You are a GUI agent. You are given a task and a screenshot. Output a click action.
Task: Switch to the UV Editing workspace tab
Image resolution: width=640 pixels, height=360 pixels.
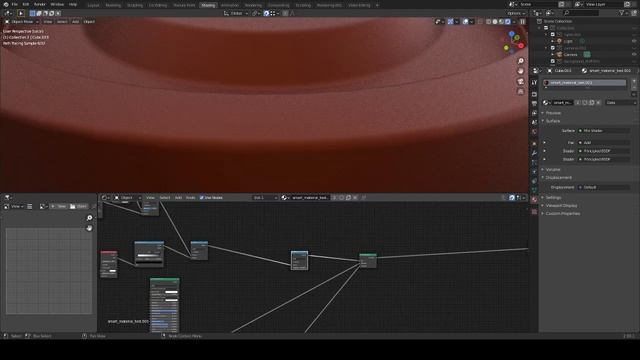click(x=158, y=5)
